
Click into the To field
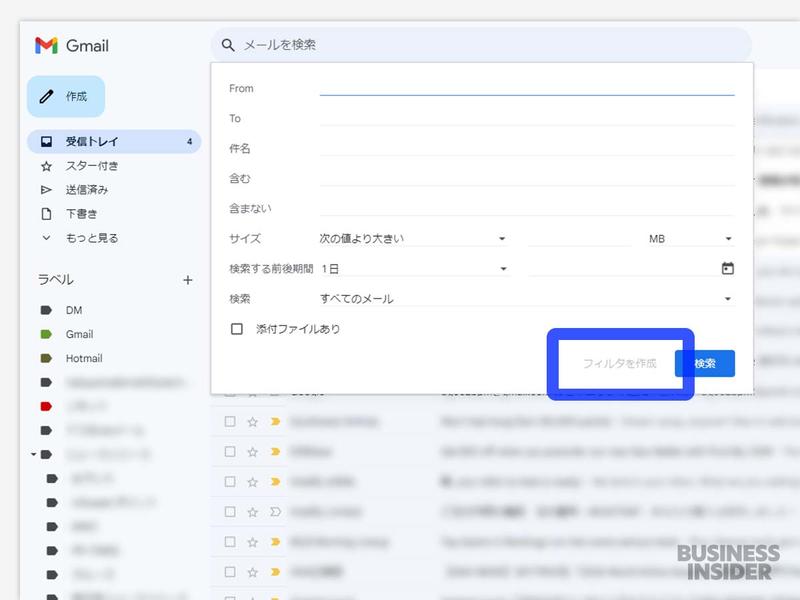click(x=527, y=118)
